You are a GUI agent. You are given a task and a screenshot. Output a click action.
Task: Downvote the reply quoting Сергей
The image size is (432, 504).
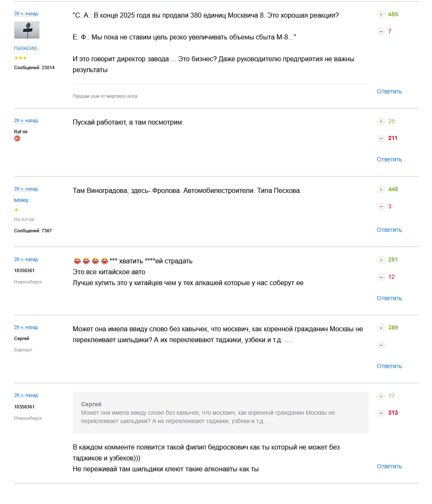[381, 413]
